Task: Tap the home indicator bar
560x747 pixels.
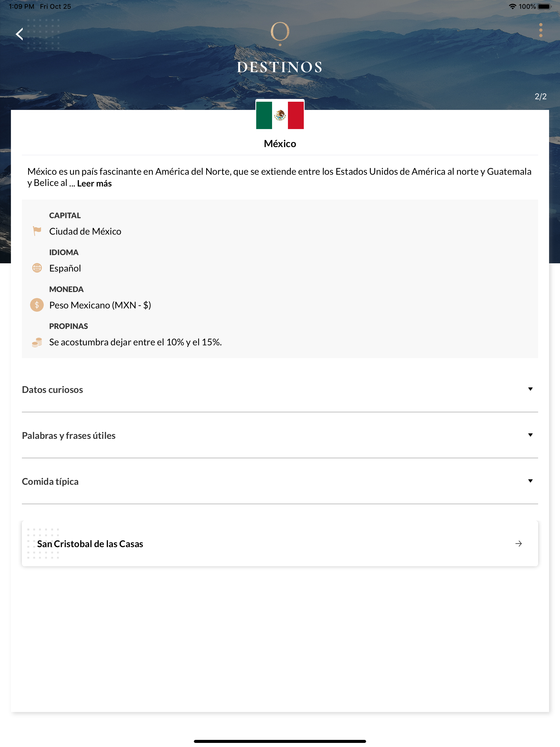Action: coord(280,741)
